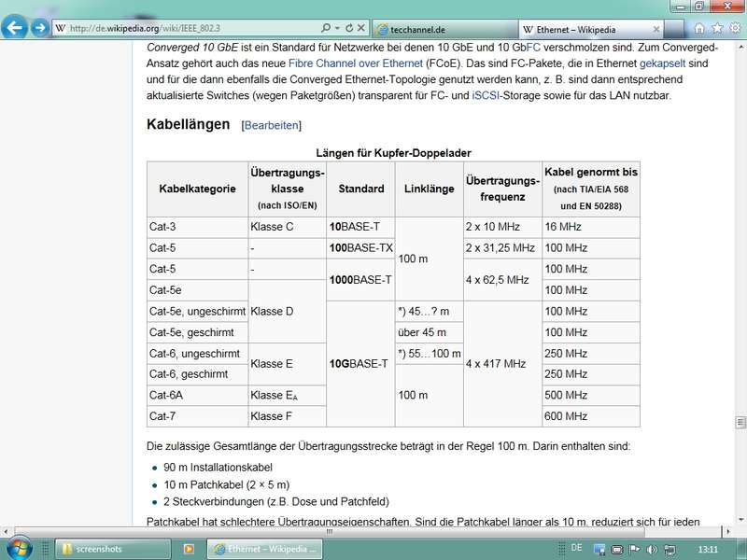
Task: Open Action Center flag tray icon
Action: click(634, 550)
